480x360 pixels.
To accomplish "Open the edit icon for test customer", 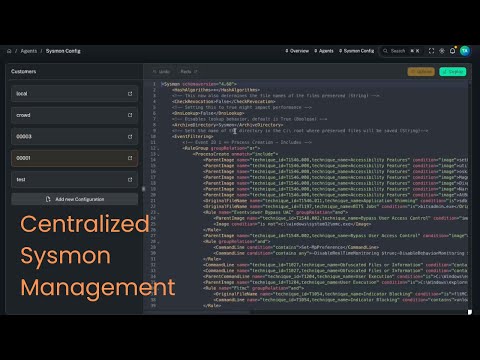I will coord(130,180).
